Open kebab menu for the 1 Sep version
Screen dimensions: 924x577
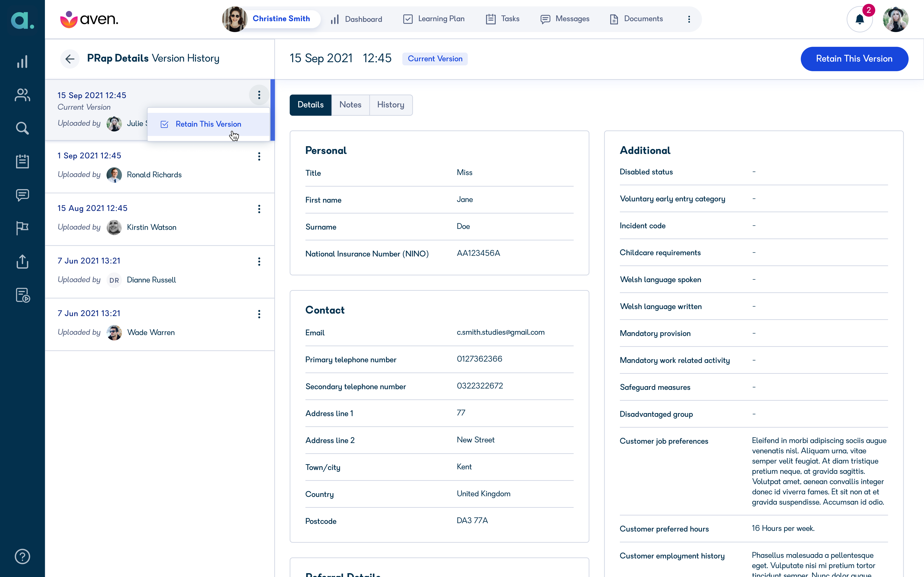tap(259, 156)
